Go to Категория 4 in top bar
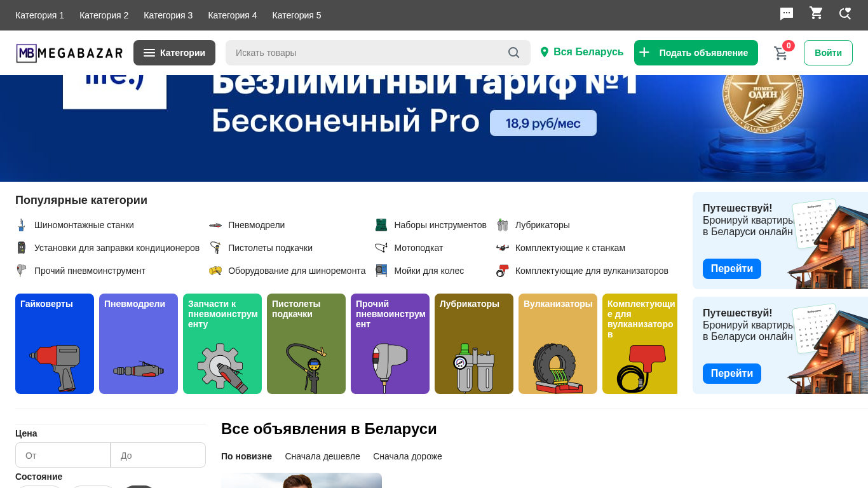This screenshot has height=488, width=868. [233, 15]
